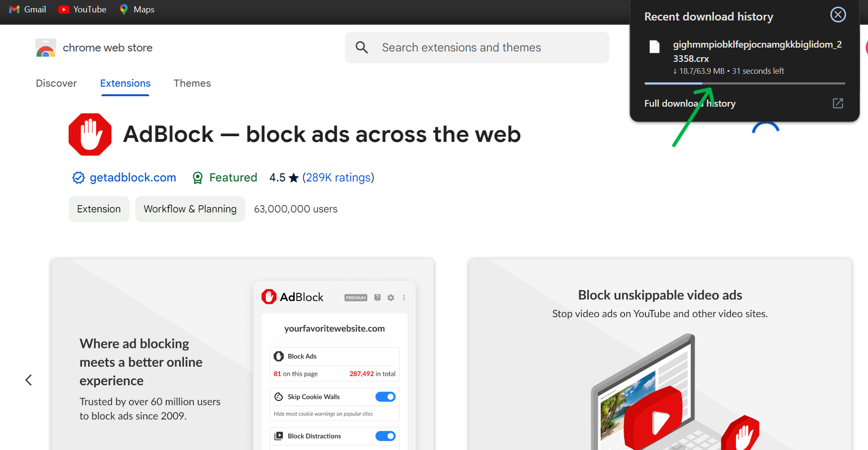The height and width of the screenshot is (450, 868).
Task: Open the gear settings in AdBlock popup
Action: (x=391, y=298)
